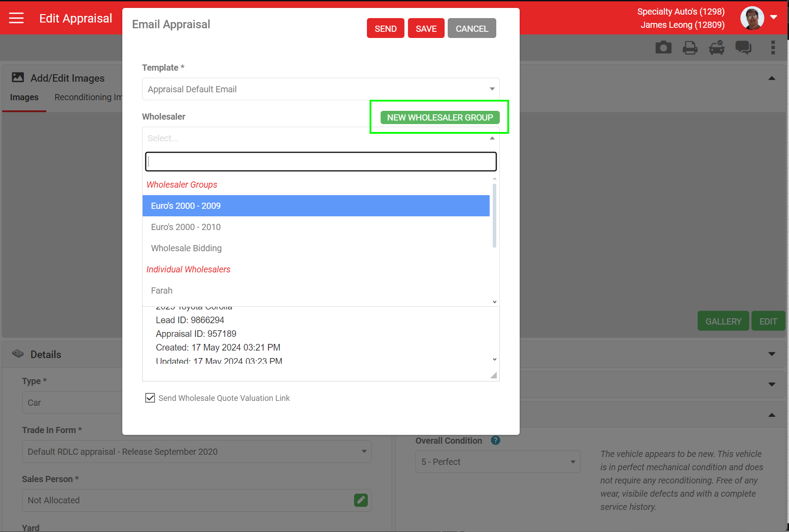
Task: Click the Appraisal ID: 957189 line
Action: click(x=196, y=334)
